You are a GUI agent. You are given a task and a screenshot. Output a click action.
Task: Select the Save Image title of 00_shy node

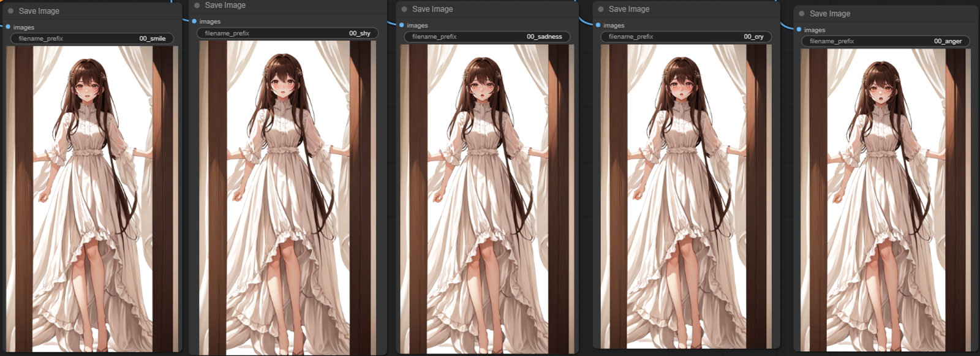click(225, 5)
